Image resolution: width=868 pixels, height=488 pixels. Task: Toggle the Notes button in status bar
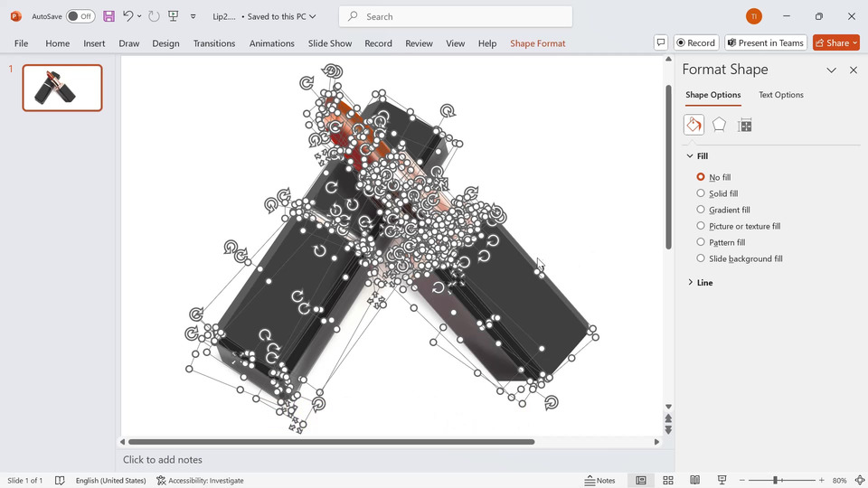[600, 480]
